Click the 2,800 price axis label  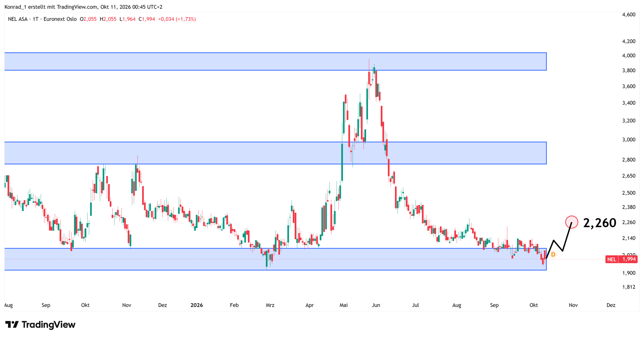[628, 160]
